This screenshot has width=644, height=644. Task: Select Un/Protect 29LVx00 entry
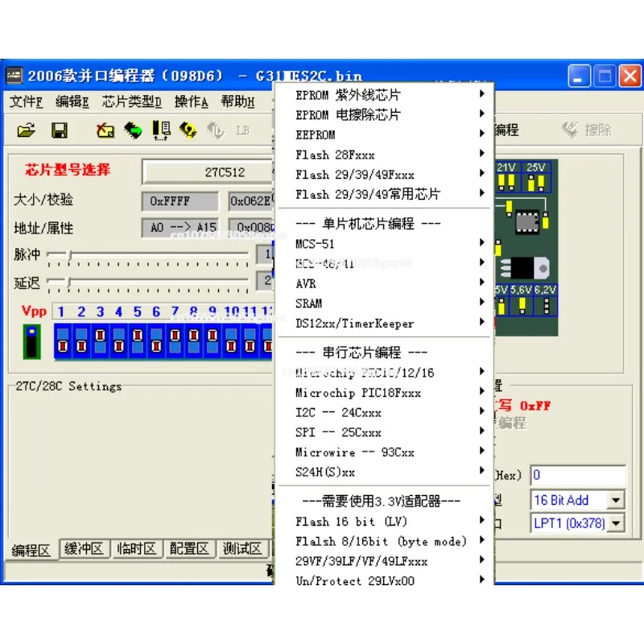(x=385, y=580)
